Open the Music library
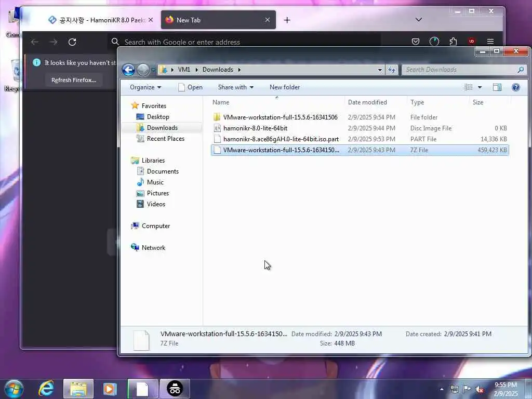The height and width of the screenshot is (399, 532). [155, 182]
